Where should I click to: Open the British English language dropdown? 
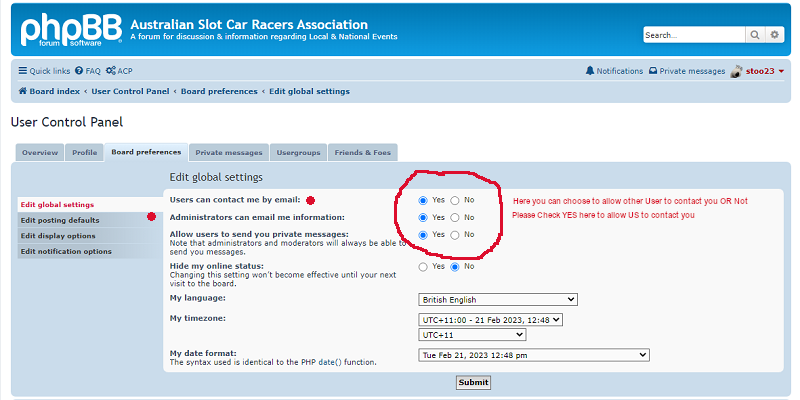497,299
